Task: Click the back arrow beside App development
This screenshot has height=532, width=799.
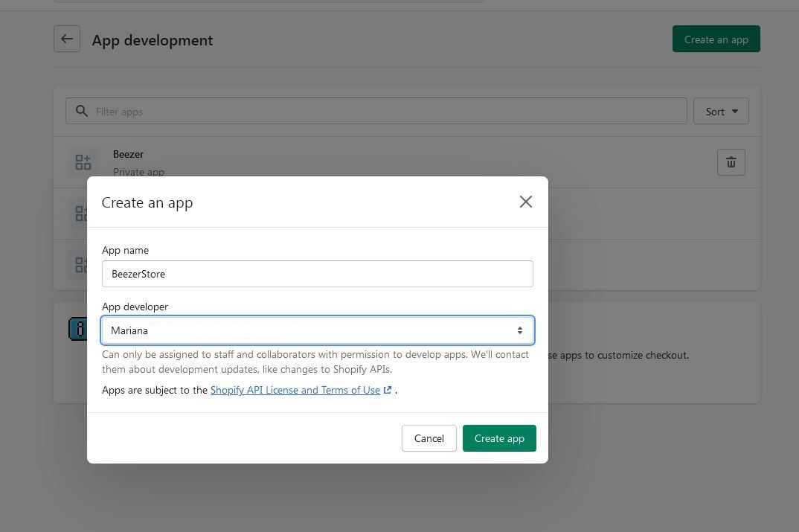Action: (x=67, y=39)
